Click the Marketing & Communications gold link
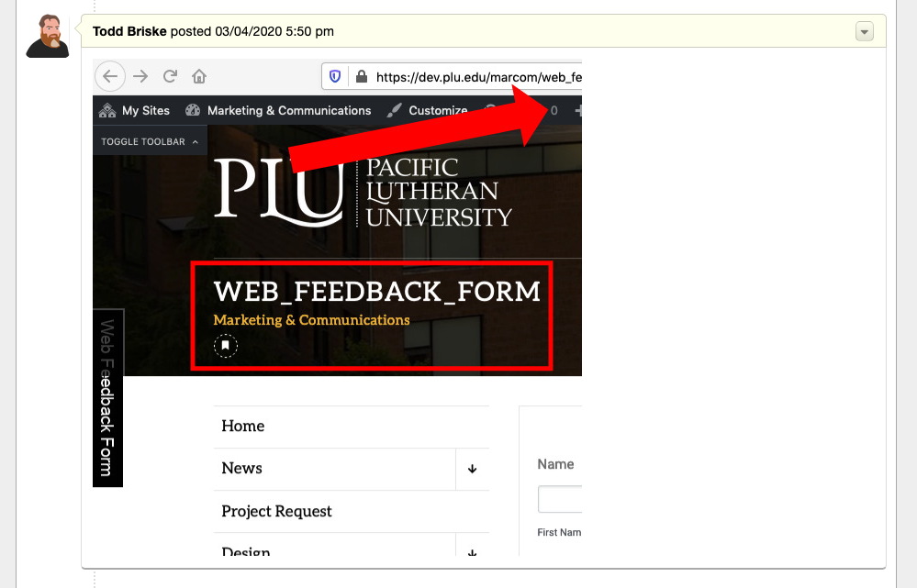 [x=311, y=320]
